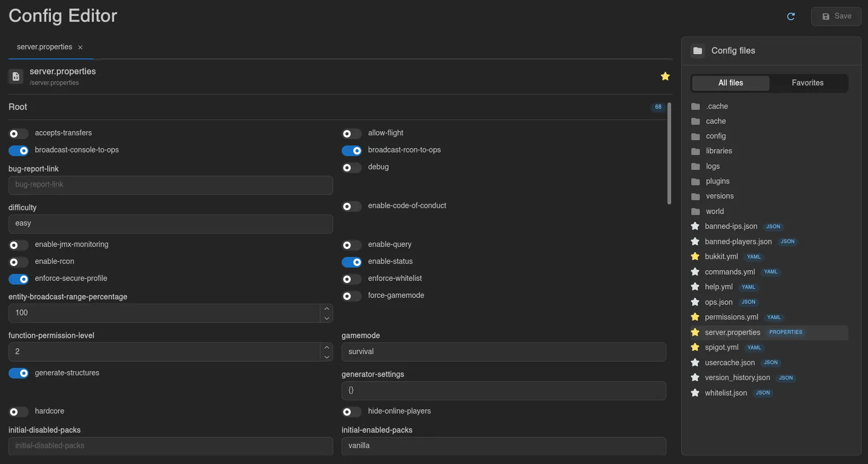Favorite banned-players.json with its star
The image size is (868, 464).
(x=695, y=242)
